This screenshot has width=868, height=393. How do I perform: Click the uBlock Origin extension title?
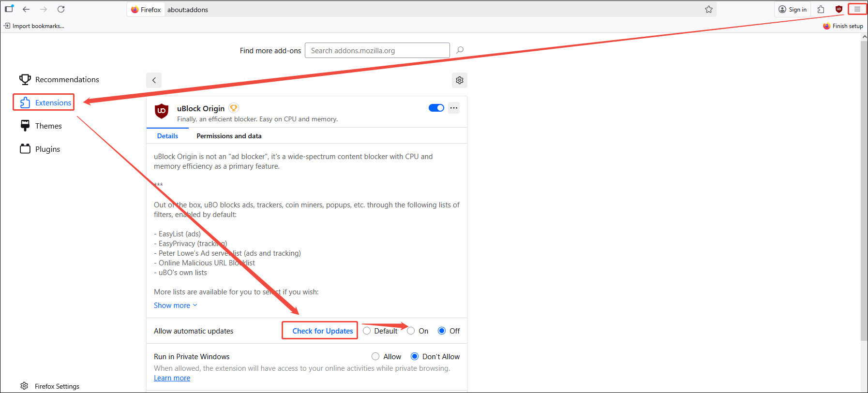pos(201,108)
